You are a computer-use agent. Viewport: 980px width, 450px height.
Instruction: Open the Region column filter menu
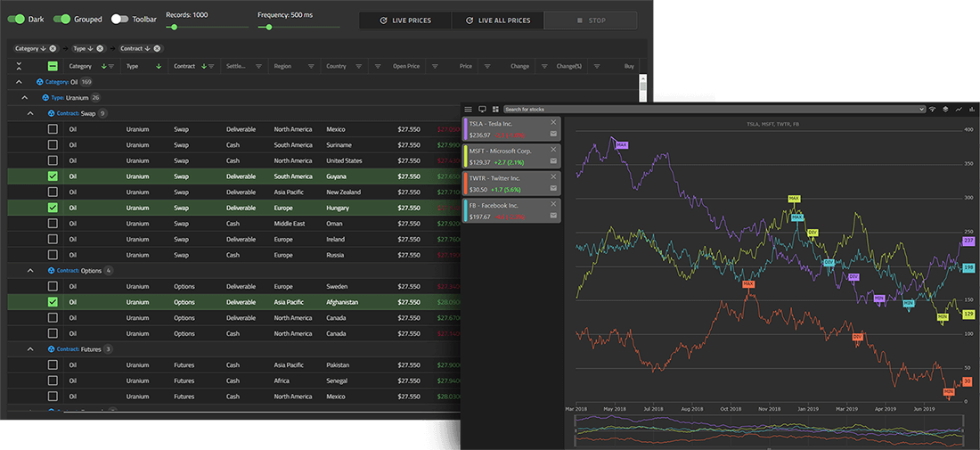pyautogui.click(x=308, y=66)
